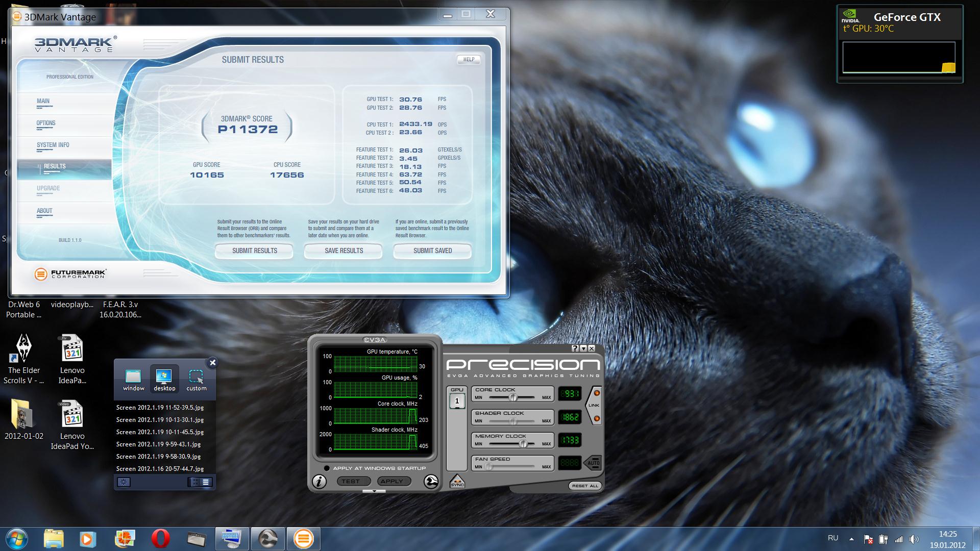980x551 pixels.
Task: Click the info icon in EVGA Precision
Action: (x=319, y=482)
